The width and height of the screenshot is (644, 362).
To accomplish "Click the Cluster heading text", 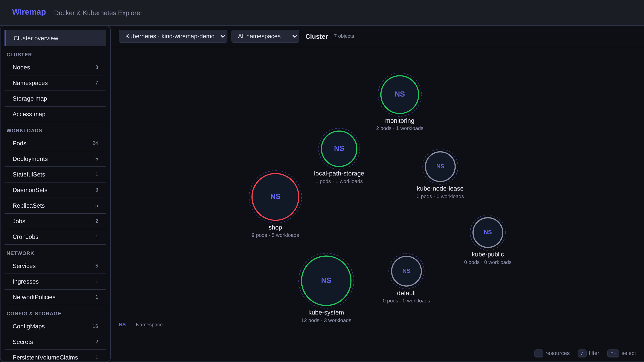I will point(316,36).
